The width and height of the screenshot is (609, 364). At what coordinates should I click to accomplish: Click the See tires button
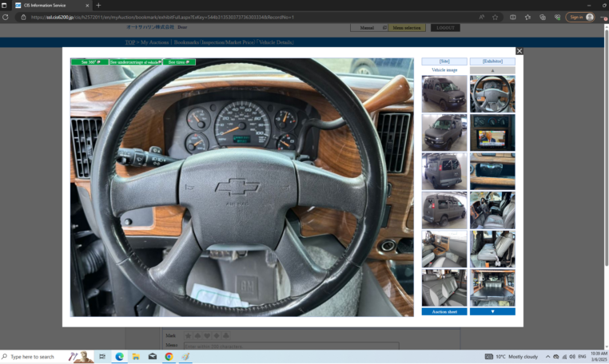[179, 62]
